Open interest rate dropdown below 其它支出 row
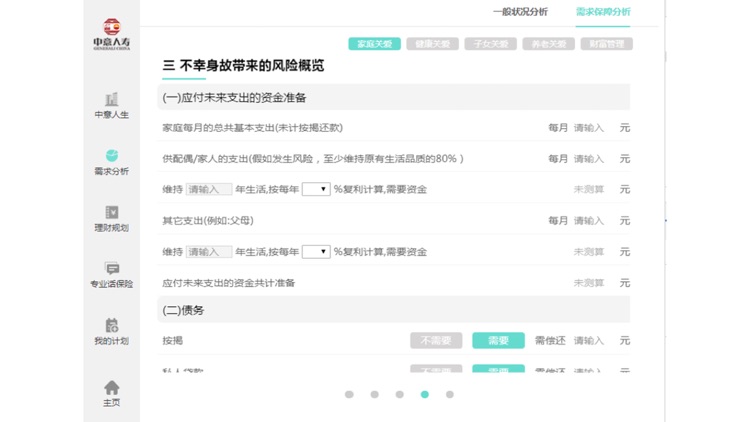 point(316,252)
